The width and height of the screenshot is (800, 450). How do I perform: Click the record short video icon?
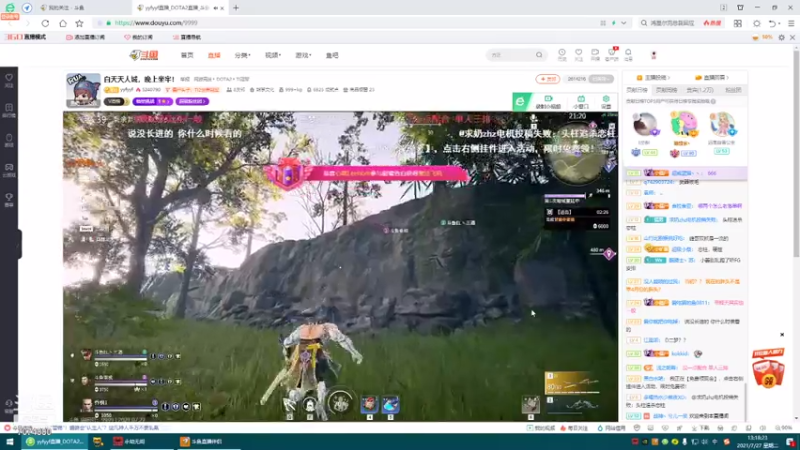[548, 102]
